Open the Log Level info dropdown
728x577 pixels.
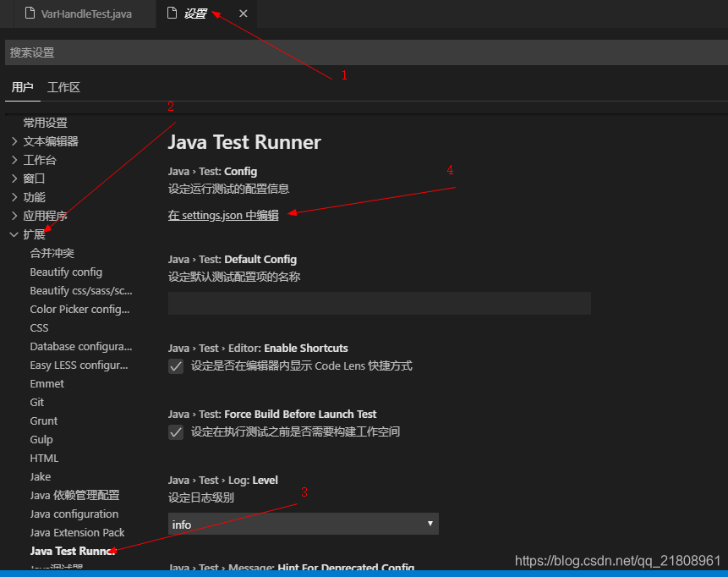[304, 524]
